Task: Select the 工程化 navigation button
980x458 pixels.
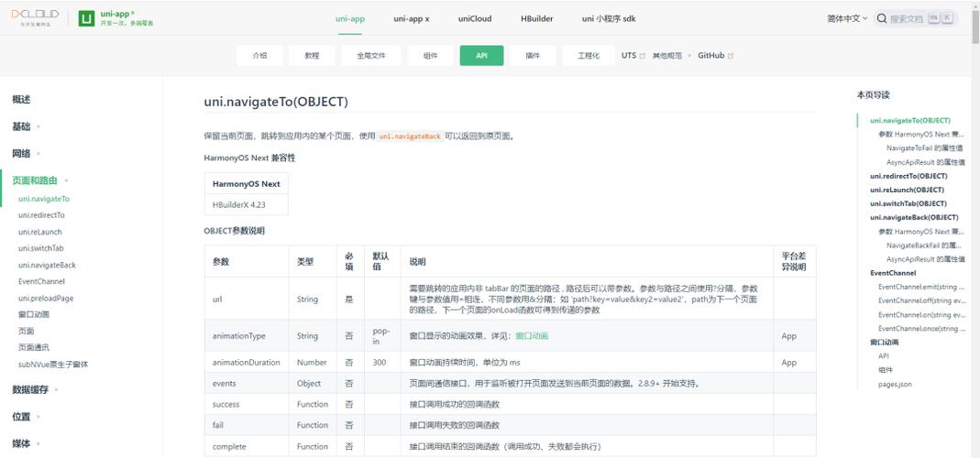Action: point(589,56)
